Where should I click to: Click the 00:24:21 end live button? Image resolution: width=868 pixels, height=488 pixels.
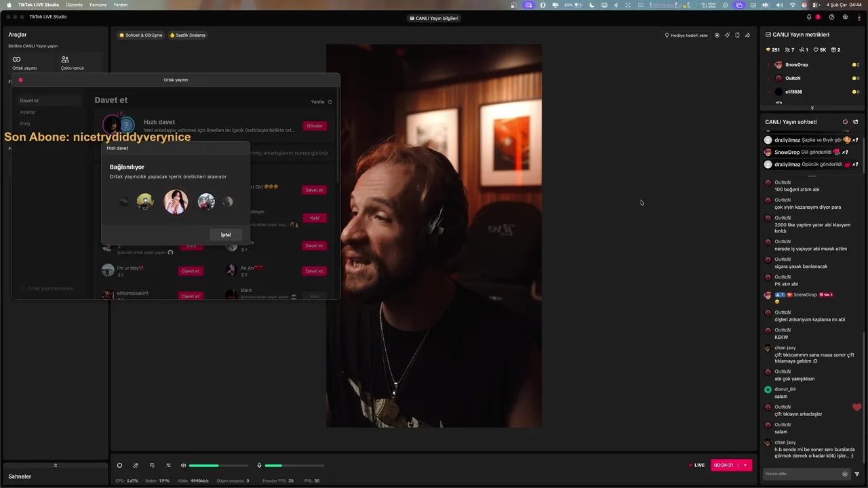pyautogui.click(x=724, y=465)
